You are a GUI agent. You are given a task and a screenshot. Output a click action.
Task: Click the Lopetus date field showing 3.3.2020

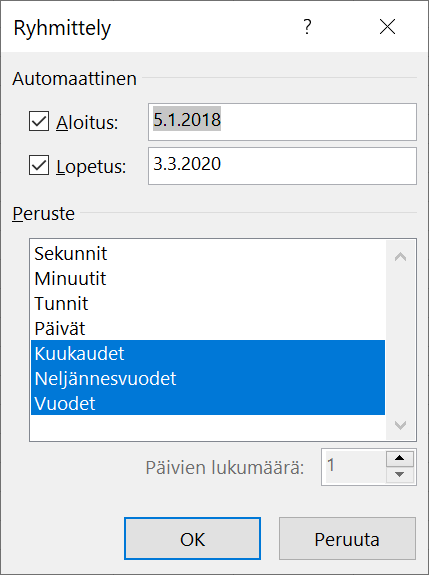point(282,166)
